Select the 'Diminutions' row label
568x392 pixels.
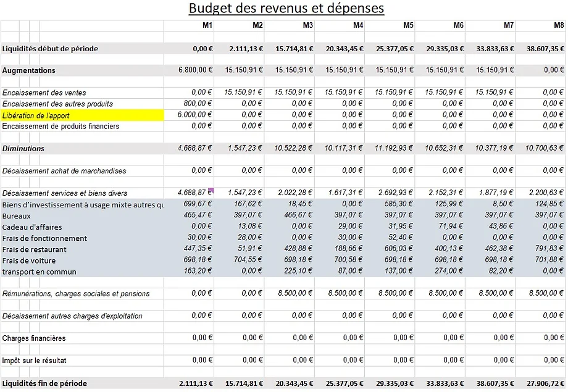23,149
